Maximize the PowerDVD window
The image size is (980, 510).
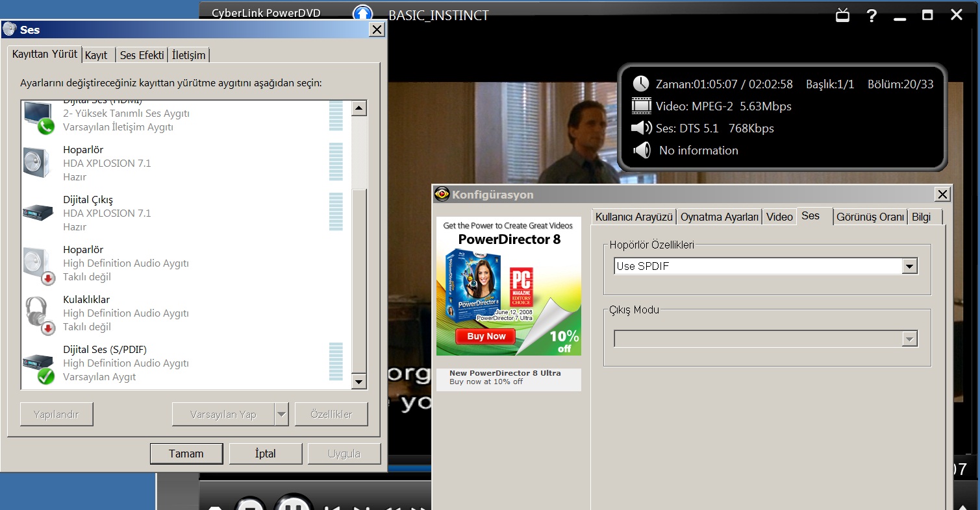(x=927, y=15)
